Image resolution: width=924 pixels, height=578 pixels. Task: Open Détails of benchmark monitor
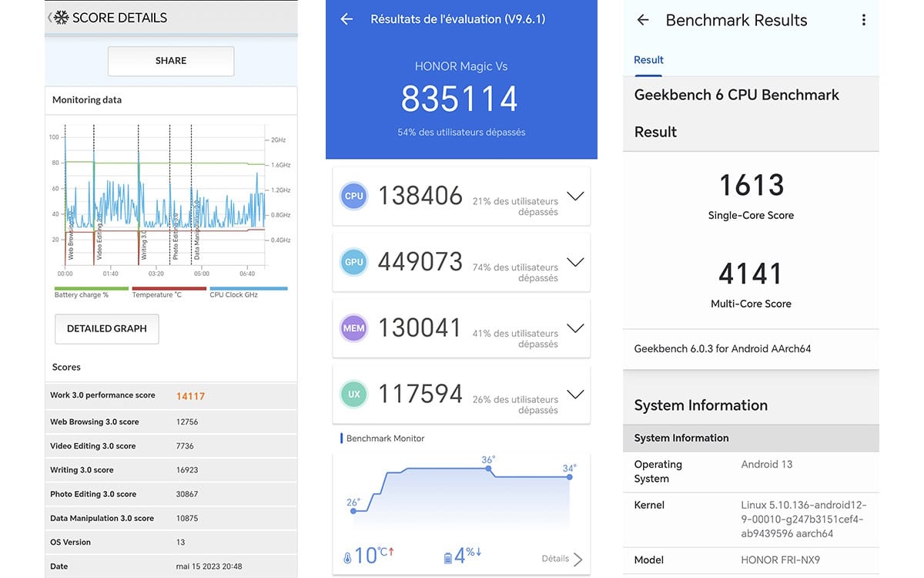pyautogui.click(x=562, y=559)
